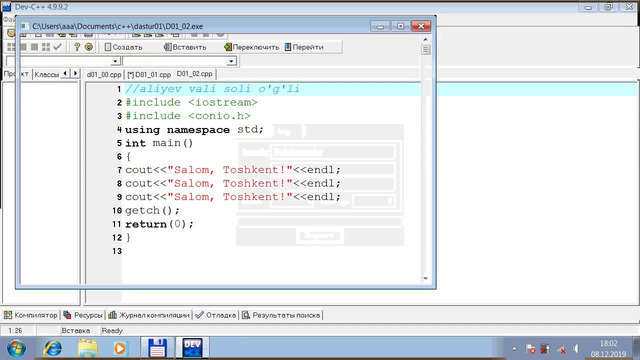
Task: Click the comment line '//aliyev vali soli o'g'li'
Action: pyautogui.click(x=213, y=89)
